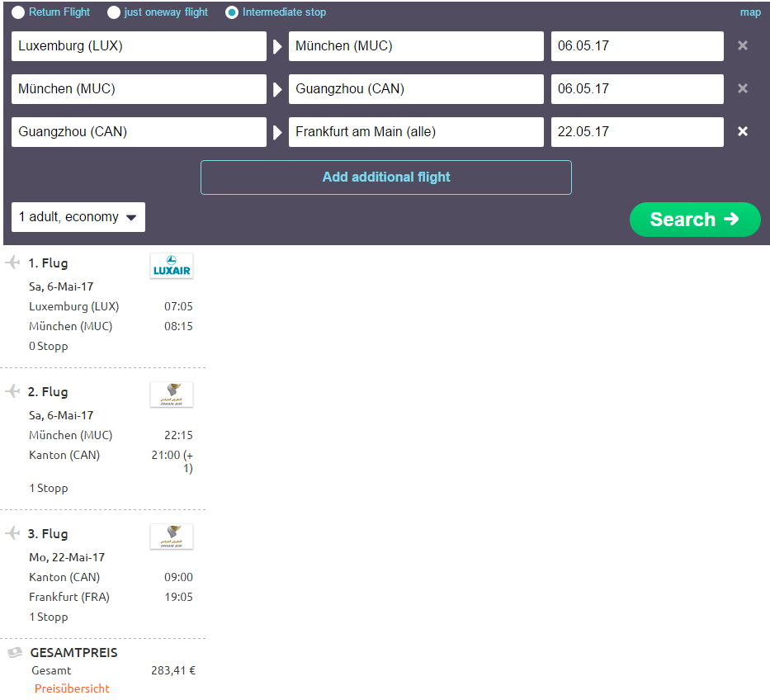This screenshot has width=770, height=700.
Task: Open the map link
Action: 750,12
